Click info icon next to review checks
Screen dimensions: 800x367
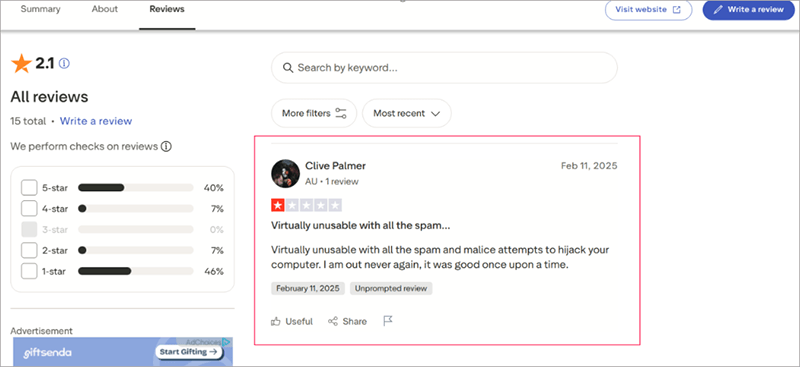point(166,146)
